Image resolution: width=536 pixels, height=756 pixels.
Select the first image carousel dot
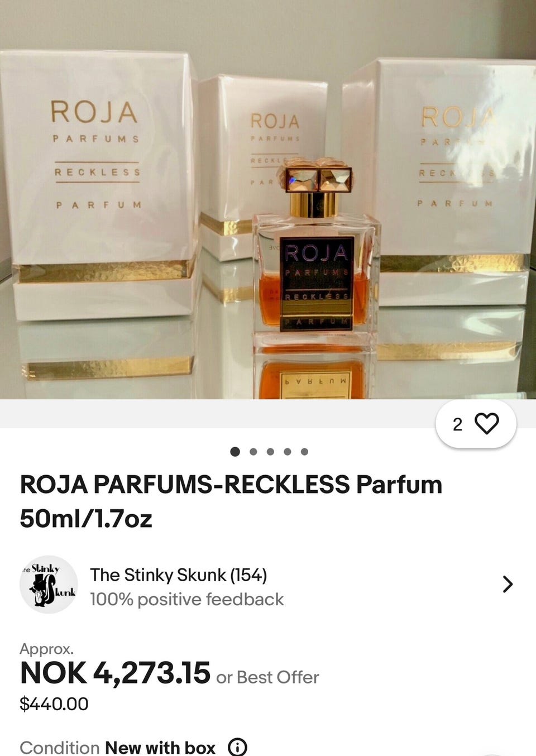[x=236, y=451]
